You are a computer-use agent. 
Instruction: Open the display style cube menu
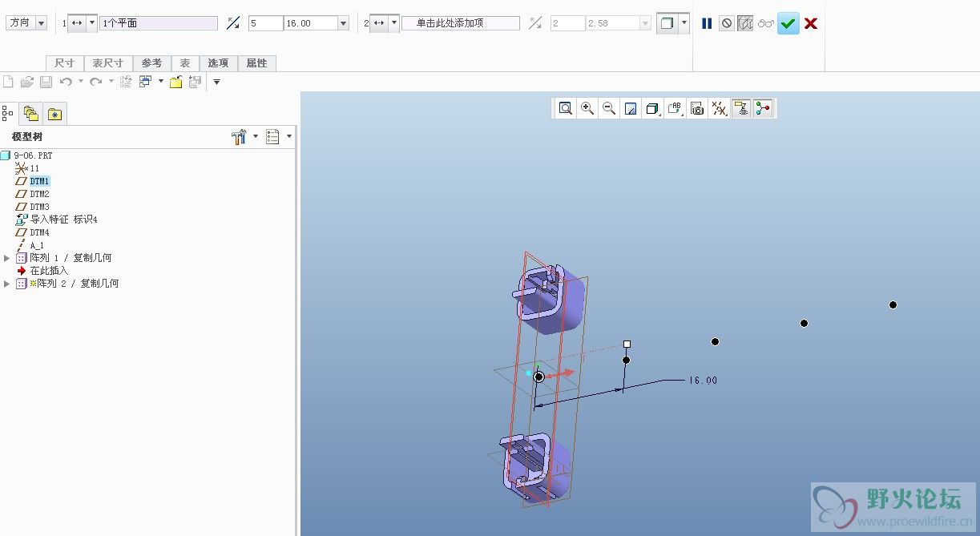pyautogui.click(x=652, y=108)
